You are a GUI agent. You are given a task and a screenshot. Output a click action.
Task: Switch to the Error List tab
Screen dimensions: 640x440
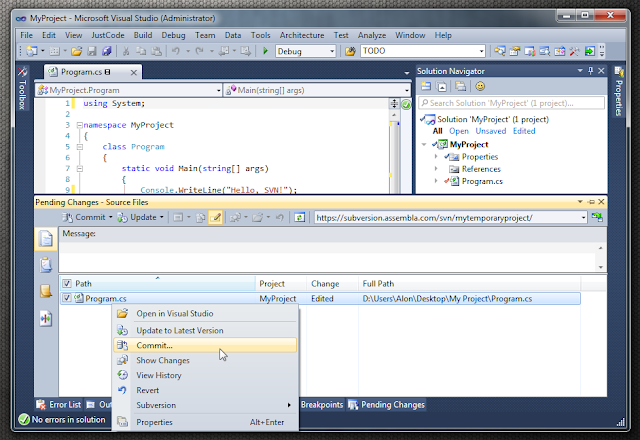tap(59, 404)
